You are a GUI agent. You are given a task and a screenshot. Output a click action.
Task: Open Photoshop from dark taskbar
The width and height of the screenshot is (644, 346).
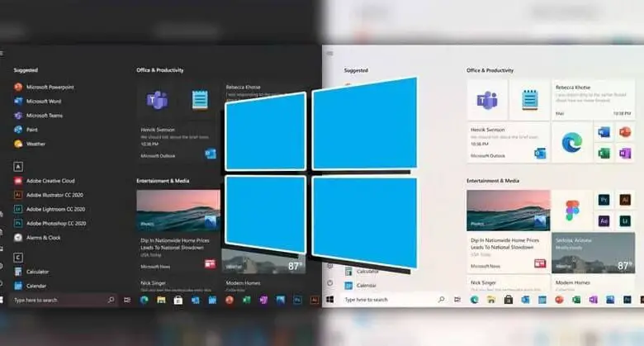(297, 300)
